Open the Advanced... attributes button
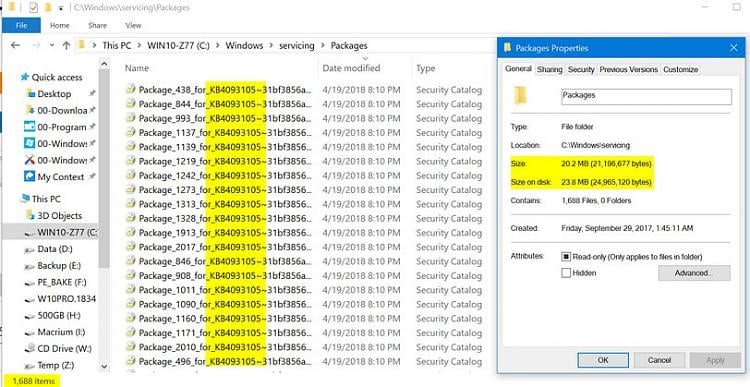The width and height of the screenshot is (750, 387). tap(694, 273)
